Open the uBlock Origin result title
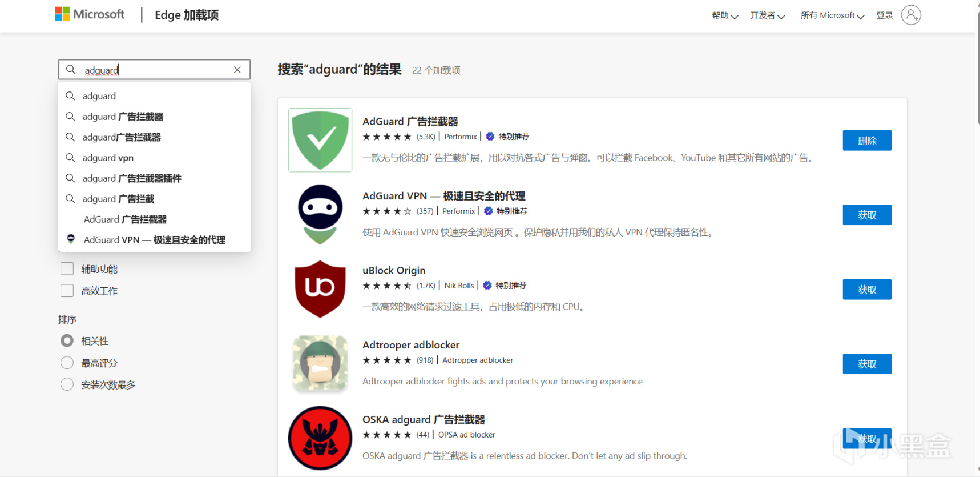980x477 pixels. 394,270
